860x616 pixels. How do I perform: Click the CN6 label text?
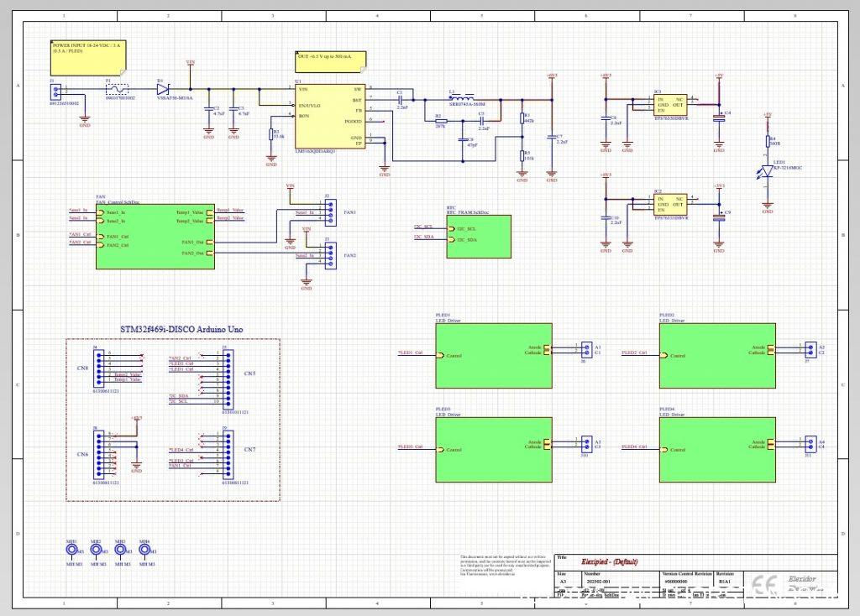click(x=83, y=454)
